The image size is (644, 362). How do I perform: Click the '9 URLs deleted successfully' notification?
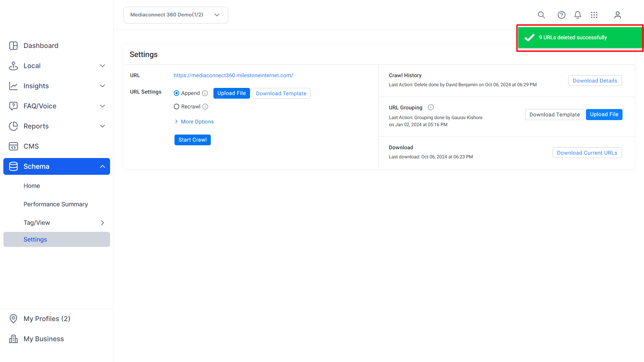580,38
